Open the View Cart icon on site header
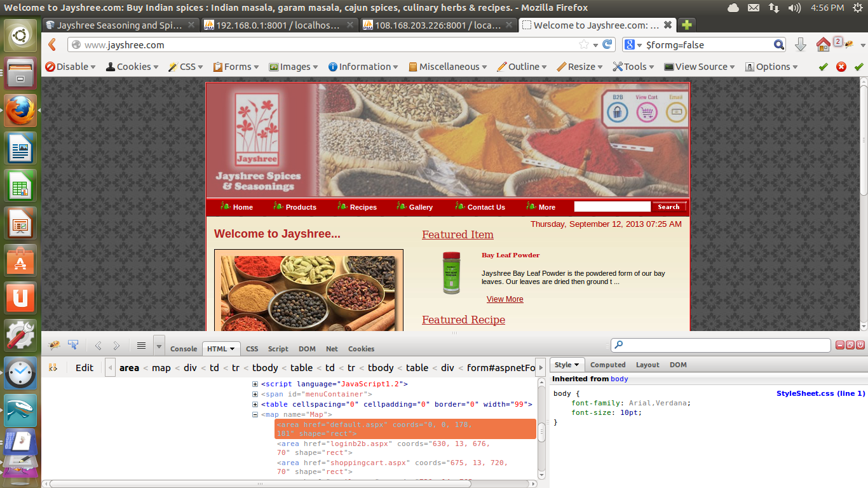This screenshot has height=488, width=868. 647,112
